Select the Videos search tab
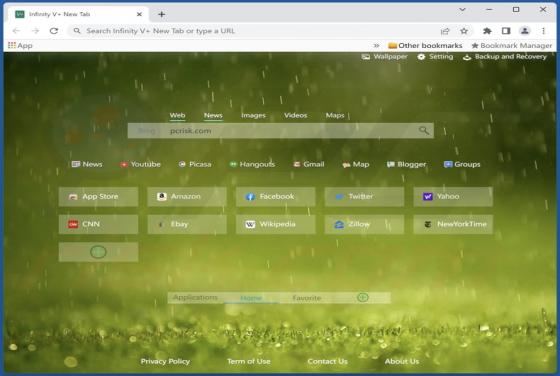The height and width of the screenshot is (376, 560). tap(295, 115)
